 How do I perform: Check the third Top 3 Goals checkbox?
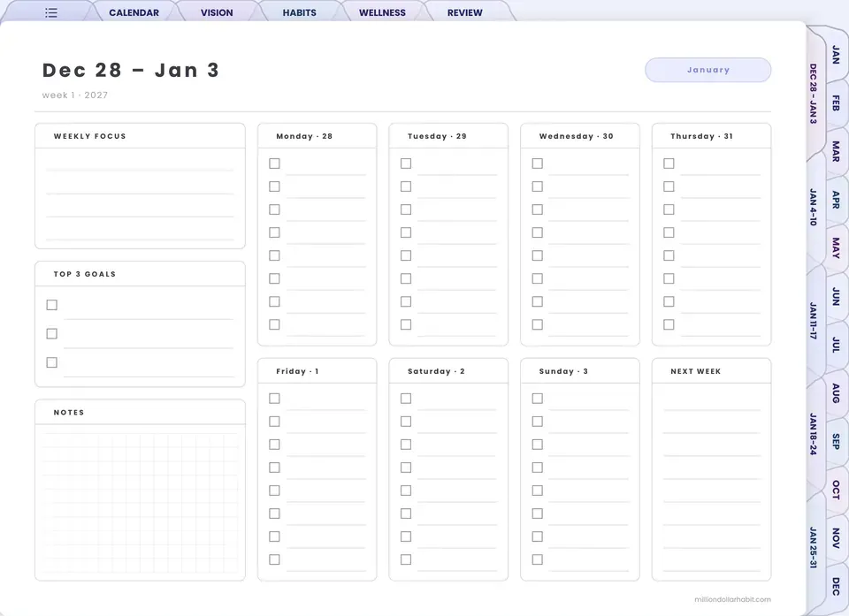point(52,362)
